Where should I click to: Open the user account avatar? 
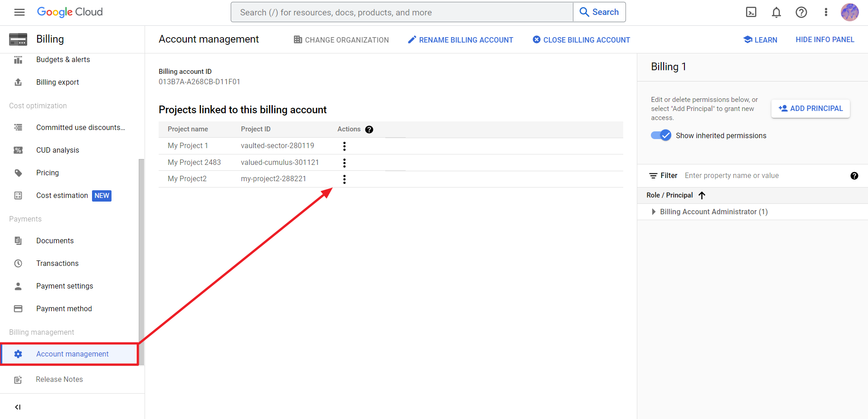850,12
